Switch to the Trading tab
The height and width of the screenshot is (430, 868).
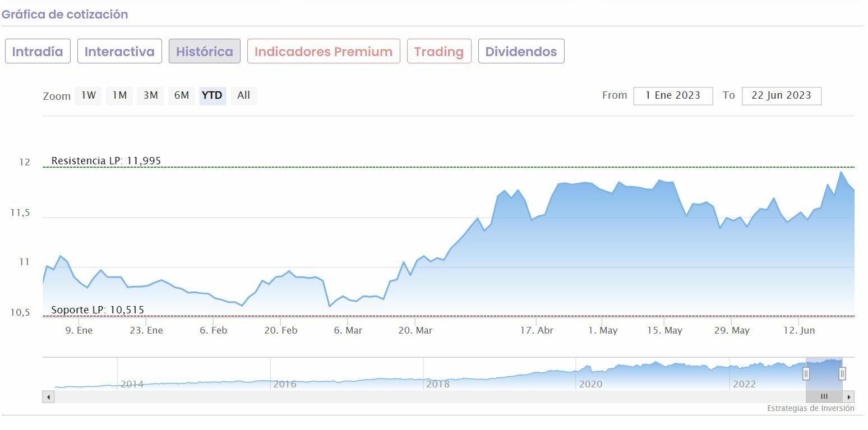tap(439, 52)
